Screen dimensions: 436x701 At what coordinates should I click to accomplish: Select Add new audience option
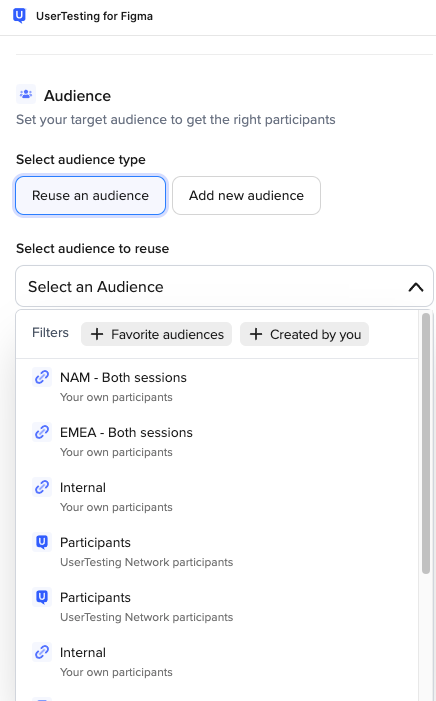246,195
